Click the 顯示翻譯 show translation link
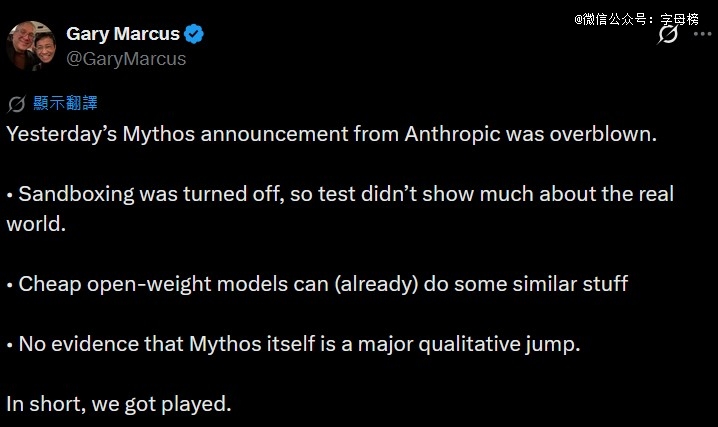 click(x=65, y=104)
